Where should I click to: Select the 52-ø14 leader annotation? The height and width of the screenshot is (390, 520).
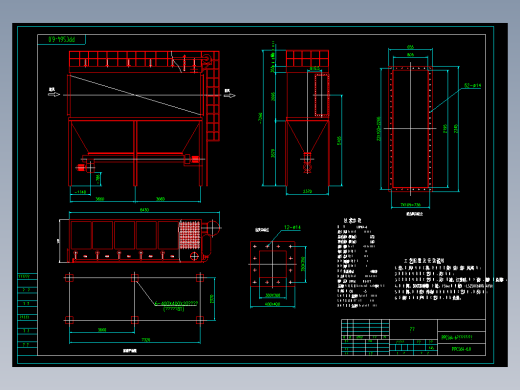(473, 86)
